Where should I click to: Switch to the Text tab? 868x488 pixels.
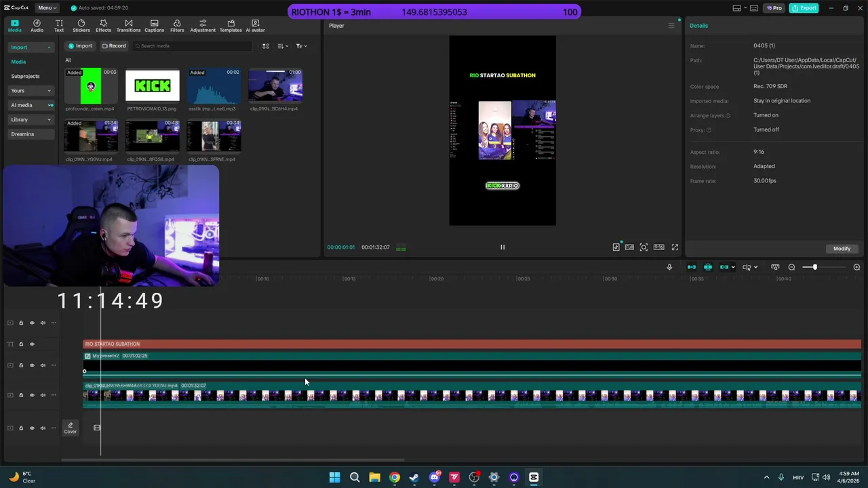pos(59,26)
